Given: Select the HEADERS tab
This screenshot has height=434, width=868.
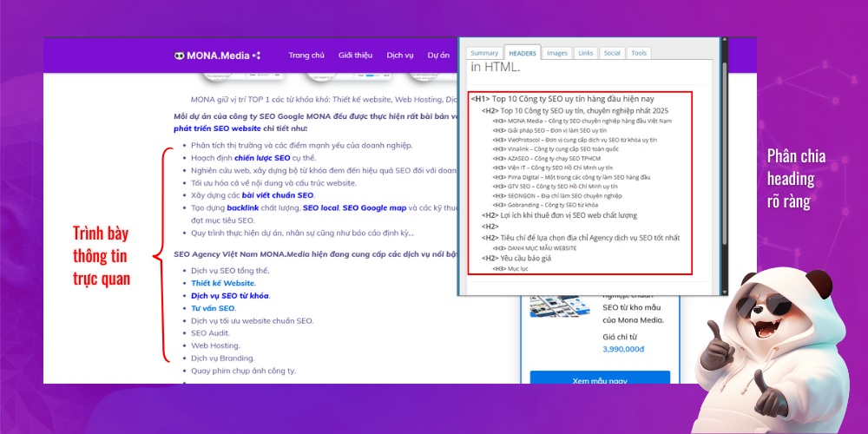Looking at the screenshot, I should 523,53.
